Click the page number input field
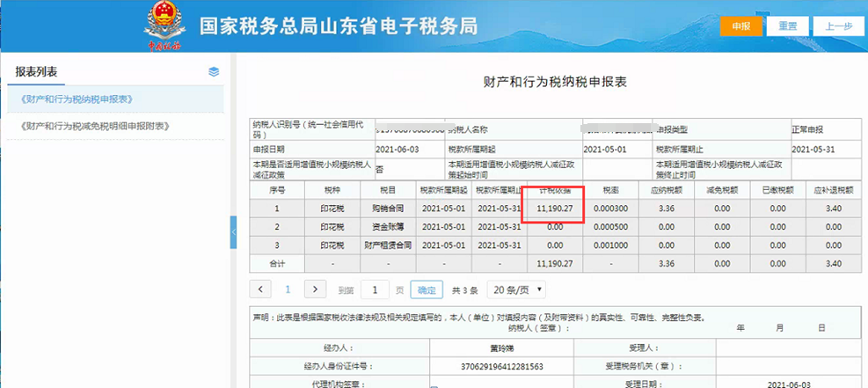 pyautogui.click(x=375, y=289)
